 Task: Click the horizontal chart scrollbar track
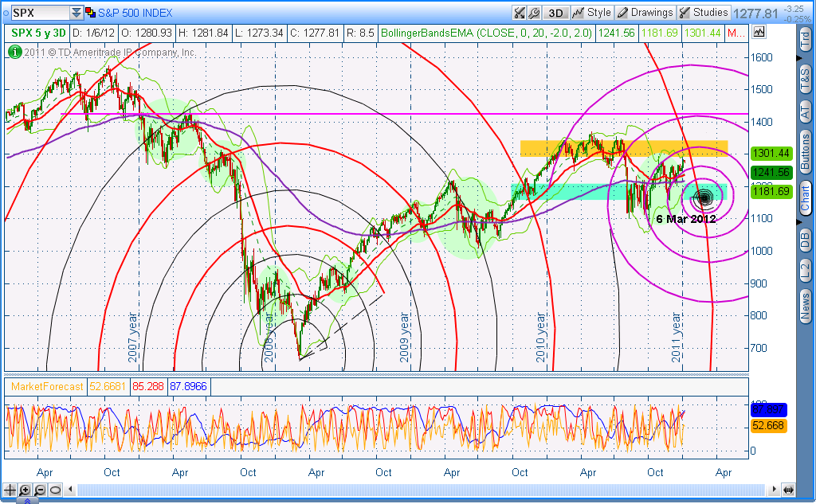(422, 490)
